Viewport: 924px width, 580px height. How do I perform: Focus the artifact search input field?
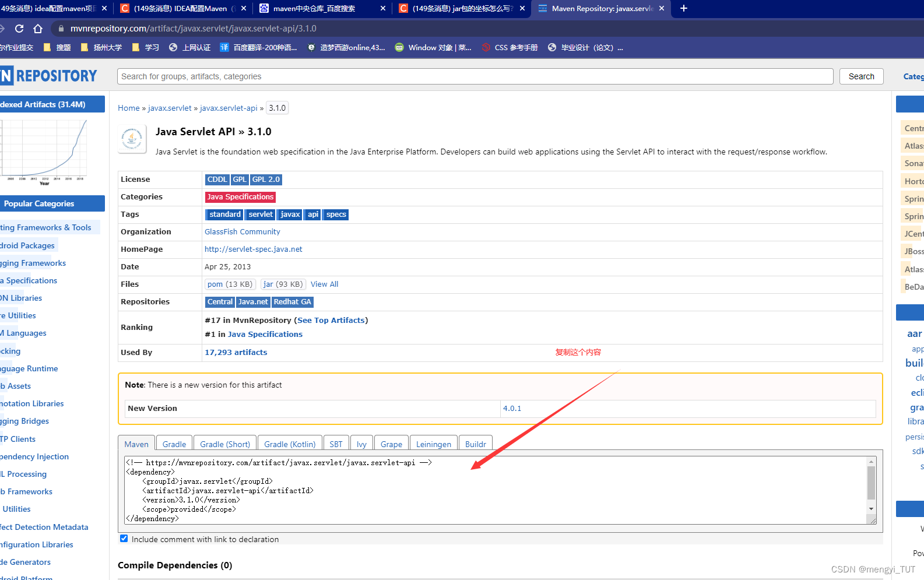[475, 76]
